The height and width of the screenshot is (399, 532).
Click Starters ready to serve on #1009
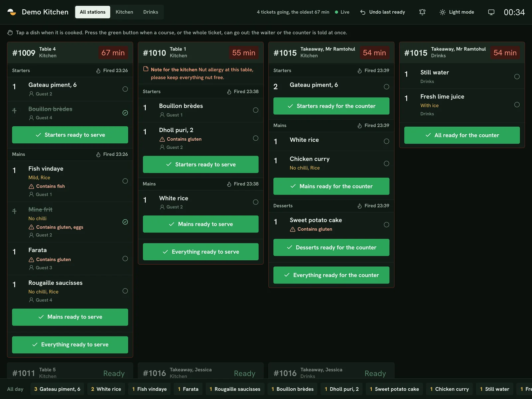click(70, 135)
